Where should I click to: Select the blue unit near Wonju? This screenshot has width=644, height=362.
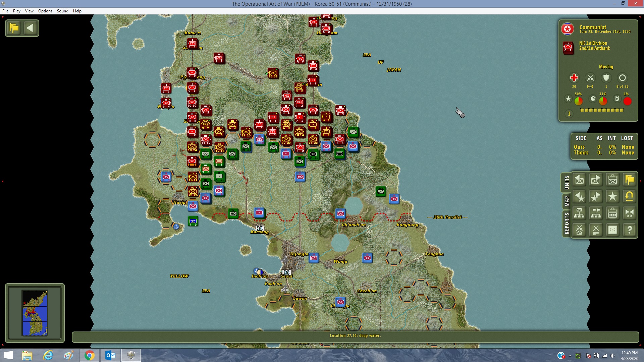(367, 258)
